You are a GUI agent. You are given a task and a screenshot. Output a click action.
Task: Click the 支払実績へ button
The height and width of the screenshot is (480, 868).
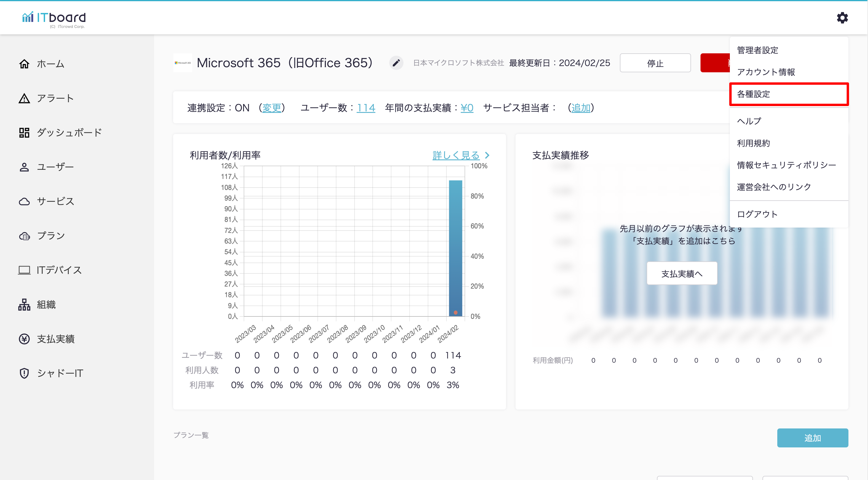[682, 273]
